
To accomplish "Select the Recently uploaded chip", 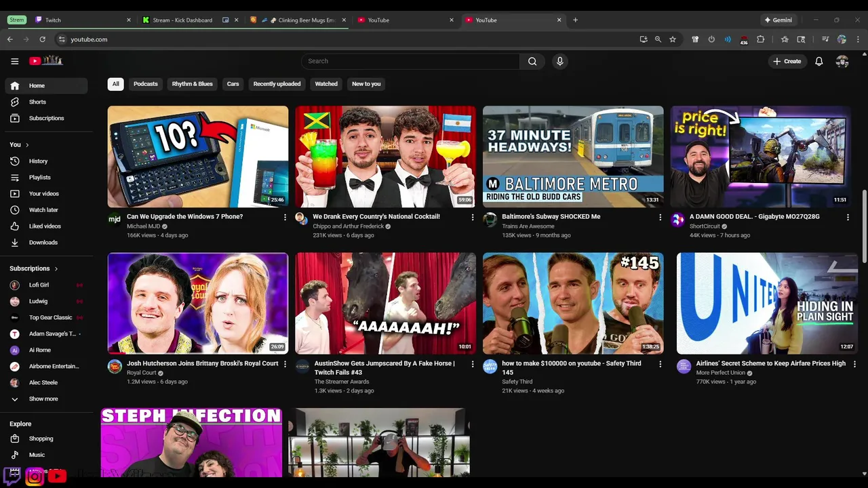I will click(x=277, y=84).
